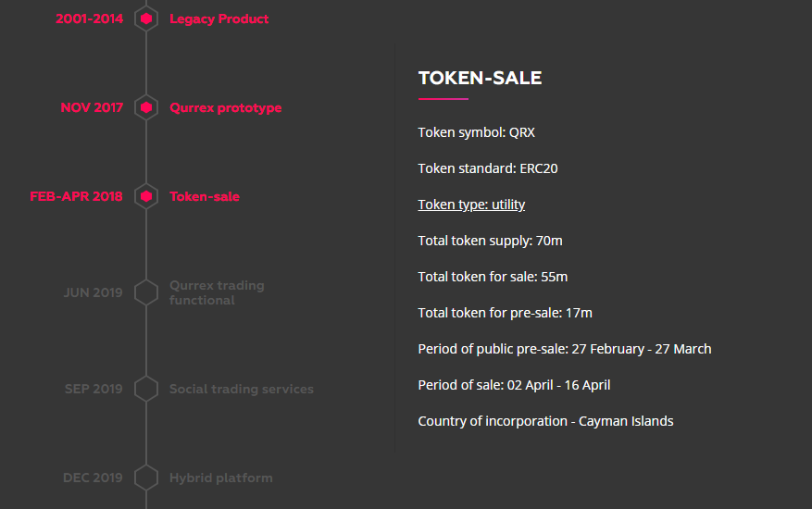Click the Token symbol: QRX line
The image size is (812, 509).
477,132
